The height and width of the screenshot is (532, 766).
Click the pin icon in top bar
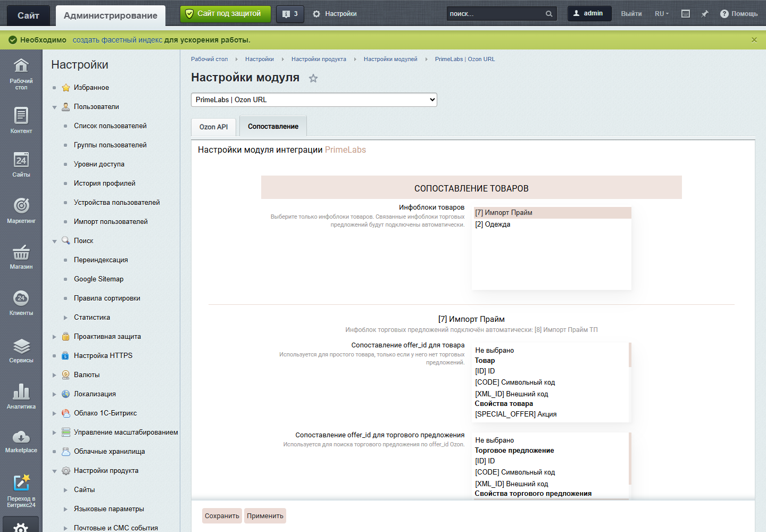point(705,14)
